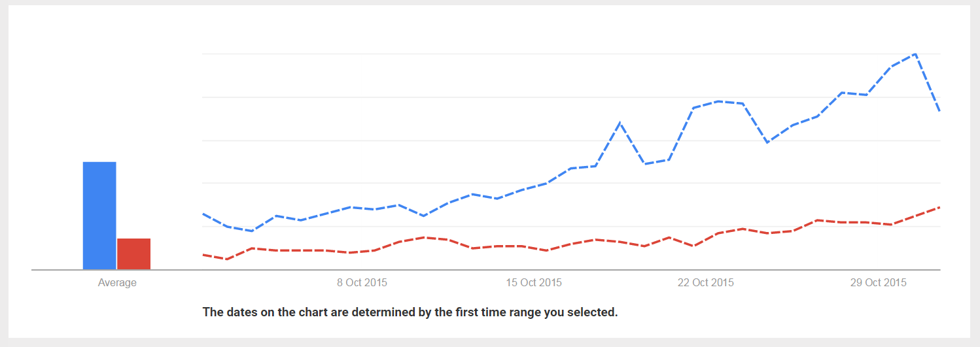The width and height of the screenshot is (980, 347).
Task: Click blue line spike between 15 and 22 Oct
Action: point(620,123)
